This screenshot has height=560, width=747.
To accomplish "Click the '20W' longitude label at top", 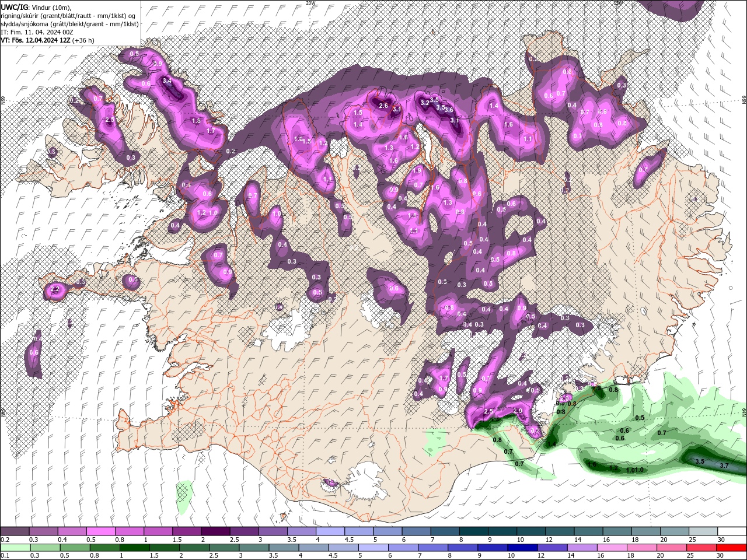I will point(310,3).
